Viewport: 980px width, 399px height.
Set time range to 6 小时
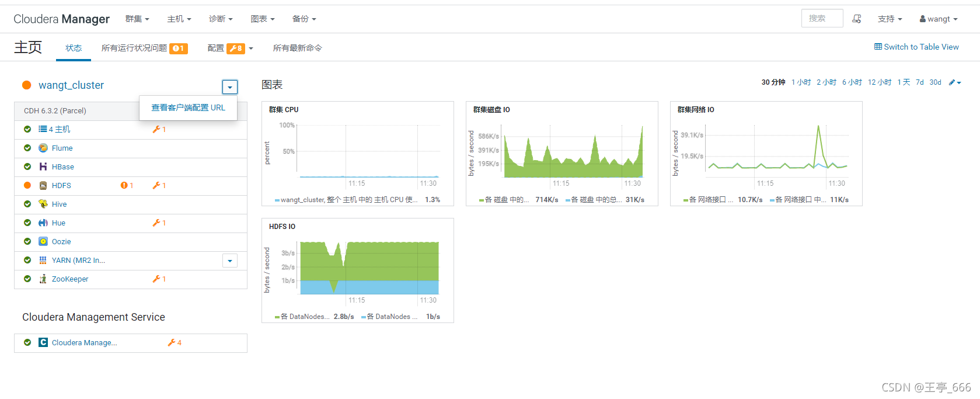tap(852, 82)
